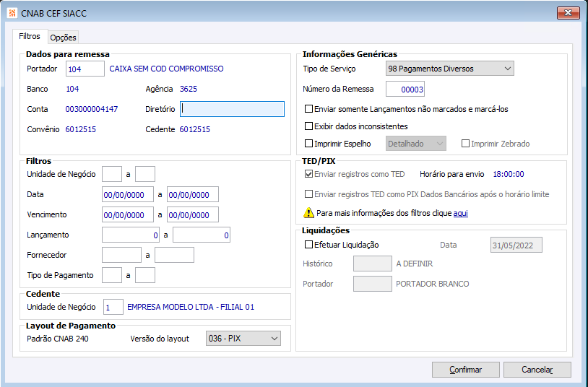Click the Diretório input field

[x=233, y=109]
